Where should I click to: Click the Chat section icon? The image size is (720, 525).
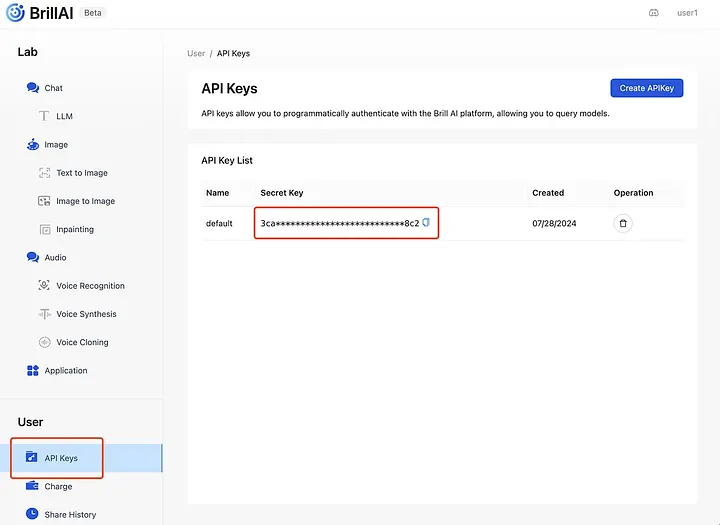coord(33,88)
